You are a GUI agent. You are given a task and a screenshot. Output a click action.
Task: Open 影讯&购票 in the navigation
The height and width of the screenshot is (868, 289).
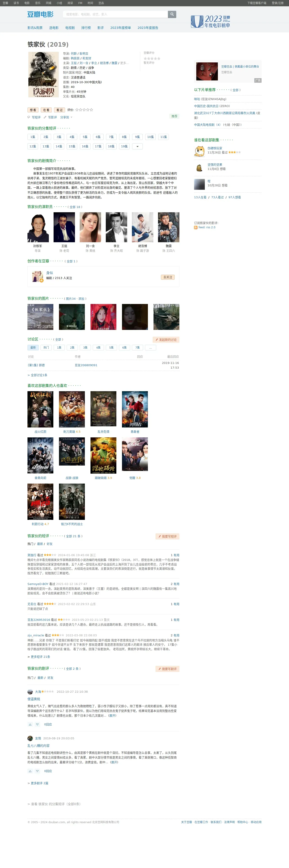tap(35, 28)
